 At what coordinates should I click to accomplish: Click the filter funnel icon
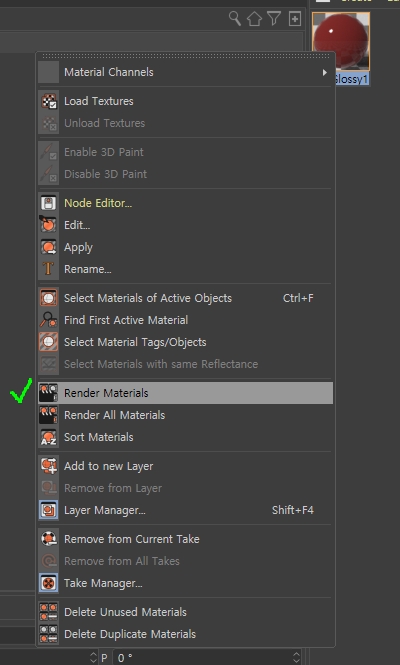click(x=274, y=18)
